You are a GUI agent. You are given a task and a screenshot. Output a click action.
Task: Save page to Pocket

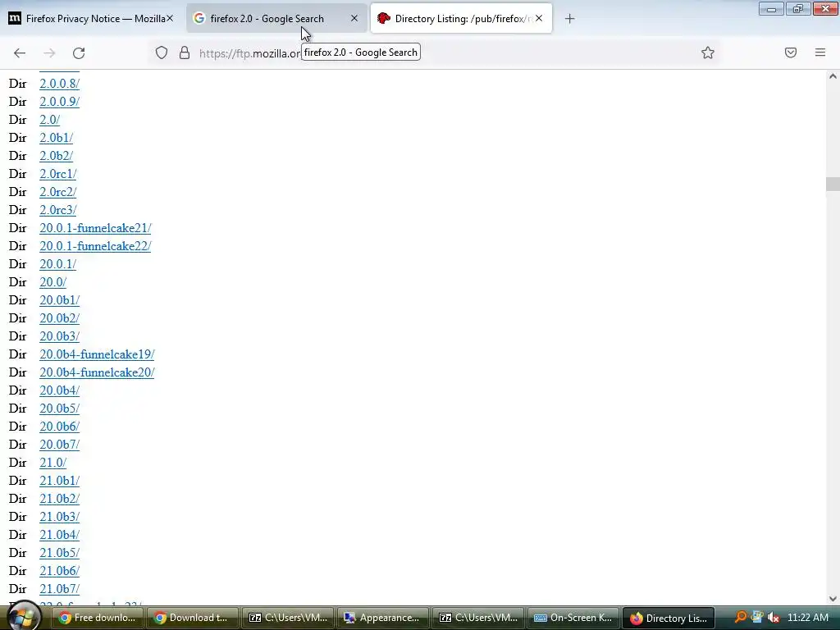pos(791,52)
